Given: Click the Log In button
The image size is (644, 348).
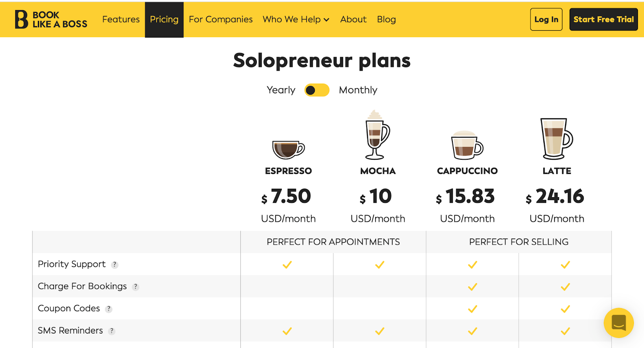Looking at the screenshot, I should pos(546,19).
